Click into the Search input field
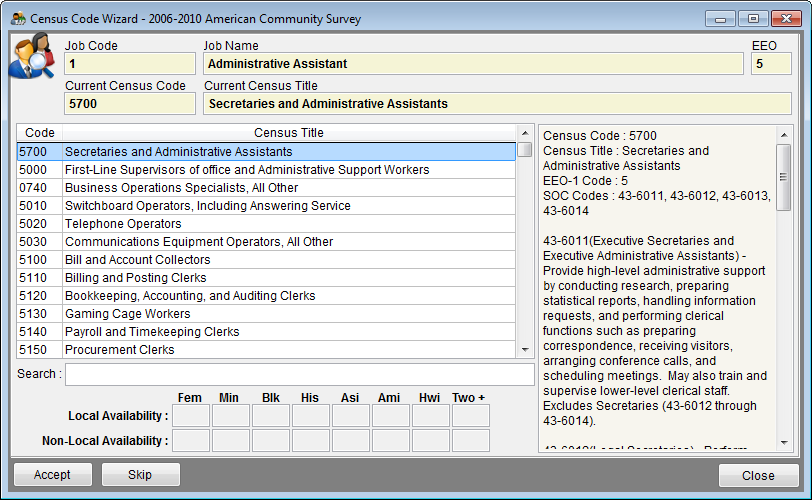Image resolution: width=812 pixels, height=500 pixels. 300,374
